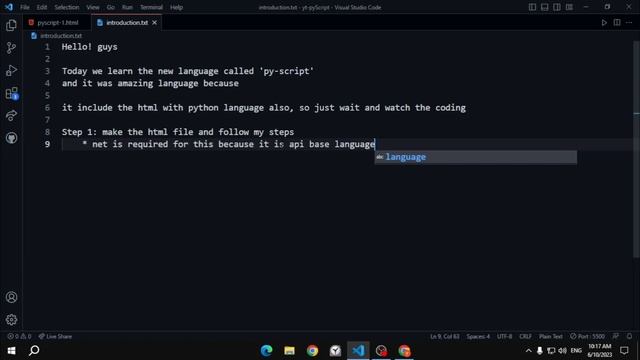Open editor More Actions ellipsis
Screen dimensions: 640x360
[x=629, y=23]
